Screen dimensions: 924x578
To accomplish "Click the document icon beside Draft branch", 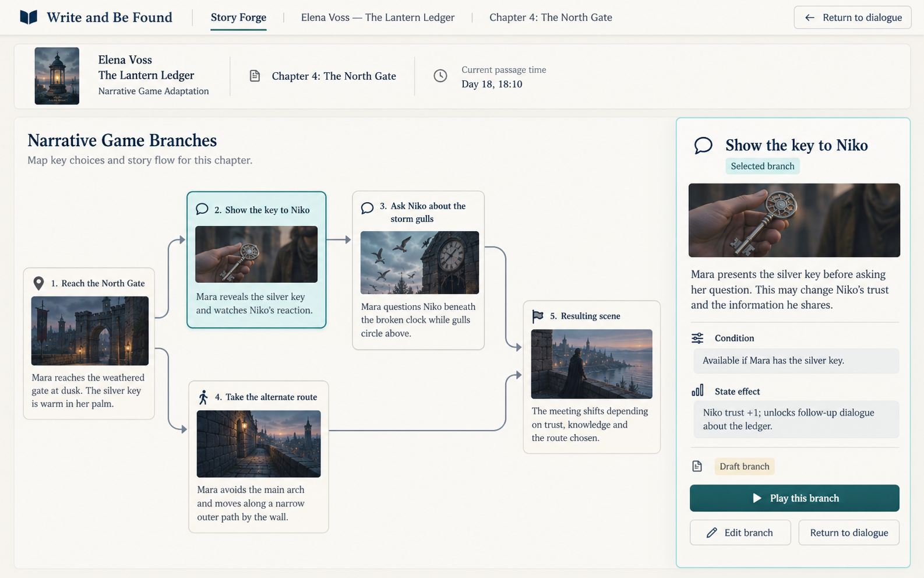I will point(697,466).
